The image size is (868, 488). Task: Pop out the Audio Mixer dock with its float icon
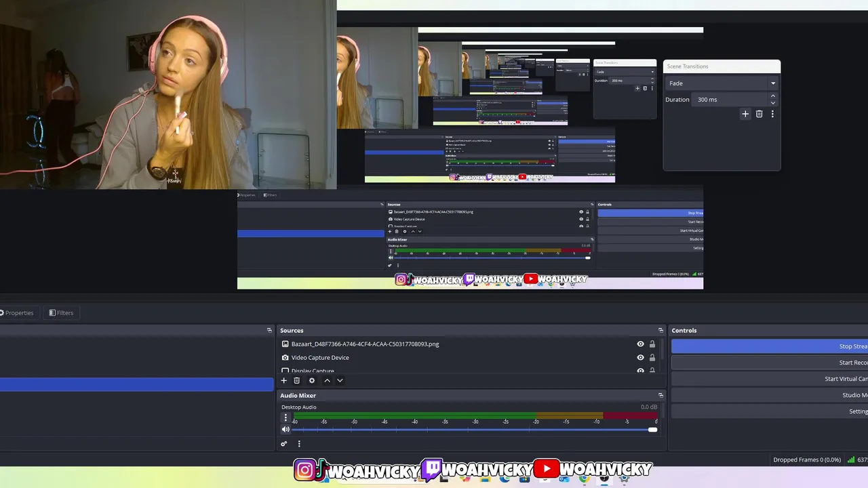tap(660, 395)
